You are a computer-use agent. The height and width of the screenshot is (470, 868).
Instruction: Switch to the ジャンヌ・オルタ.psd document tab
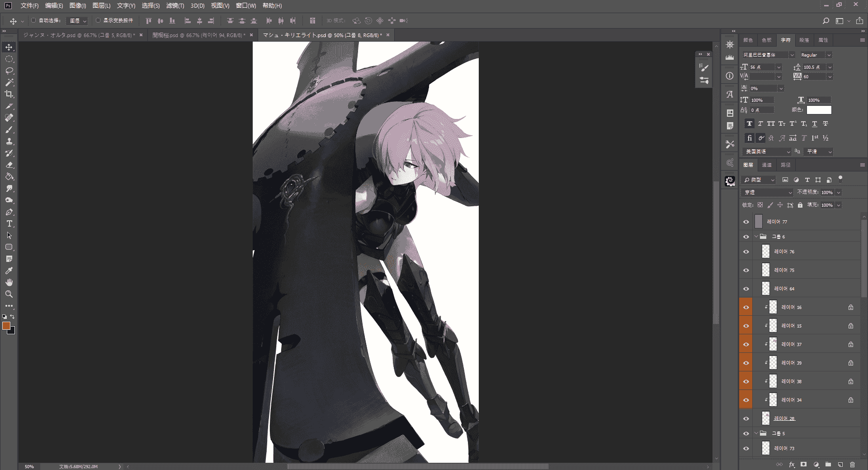[79, 35]
